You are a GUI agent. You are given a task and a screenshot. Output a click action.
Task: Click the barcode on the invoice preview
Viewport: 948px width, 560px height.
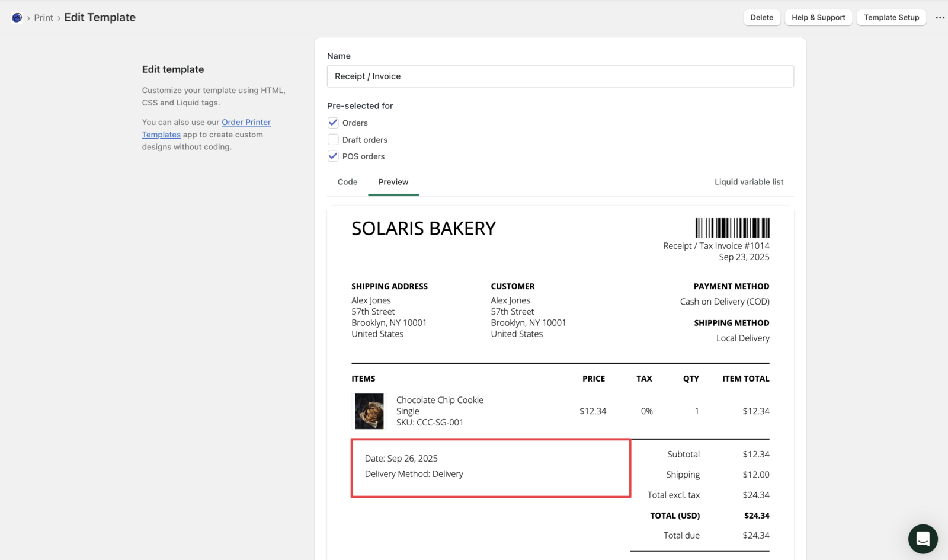[x=732, y=228]
